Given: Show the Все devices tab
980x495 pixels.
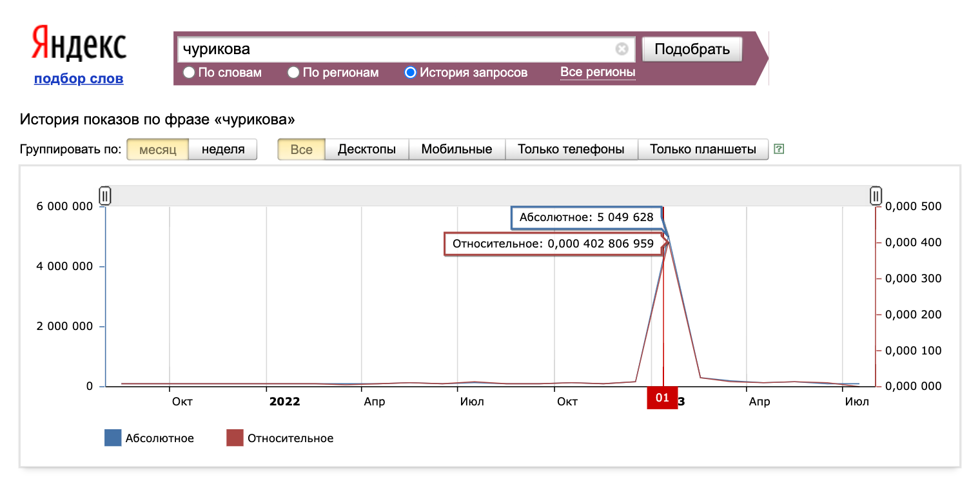Looking at the screenshot, I should click(x=301, y=150).
